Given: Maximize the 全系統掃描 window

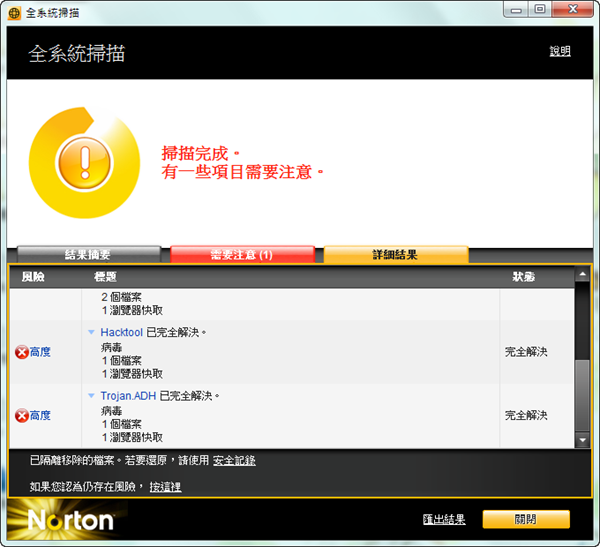Looking at the screenshot, I should tap(540, 10).
